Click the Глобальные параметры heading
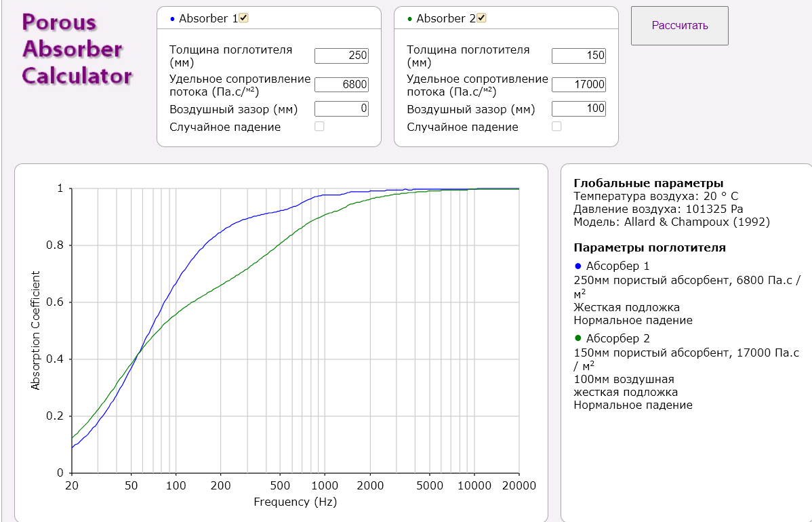Screen dimensions: 812x522 [x=648, y=183]
